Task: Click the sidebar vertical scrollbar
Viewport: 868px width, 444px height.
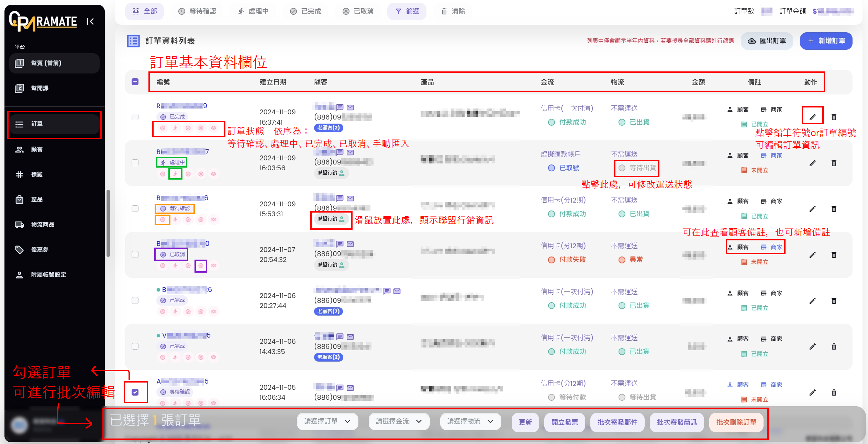Action: pyautogui.click(x=108, y=223)
